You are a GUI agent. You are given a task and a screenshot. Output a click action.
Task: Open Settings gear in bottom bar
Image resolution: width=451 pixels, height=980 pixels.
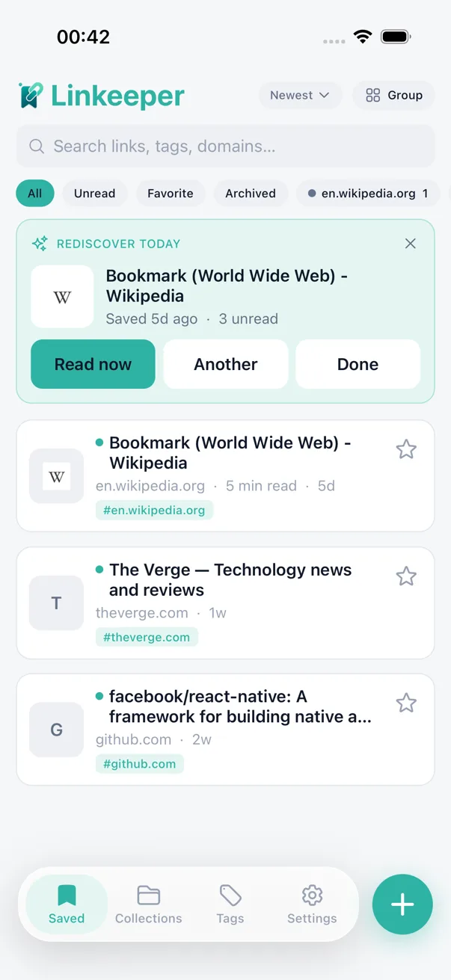tap(312, 905)
